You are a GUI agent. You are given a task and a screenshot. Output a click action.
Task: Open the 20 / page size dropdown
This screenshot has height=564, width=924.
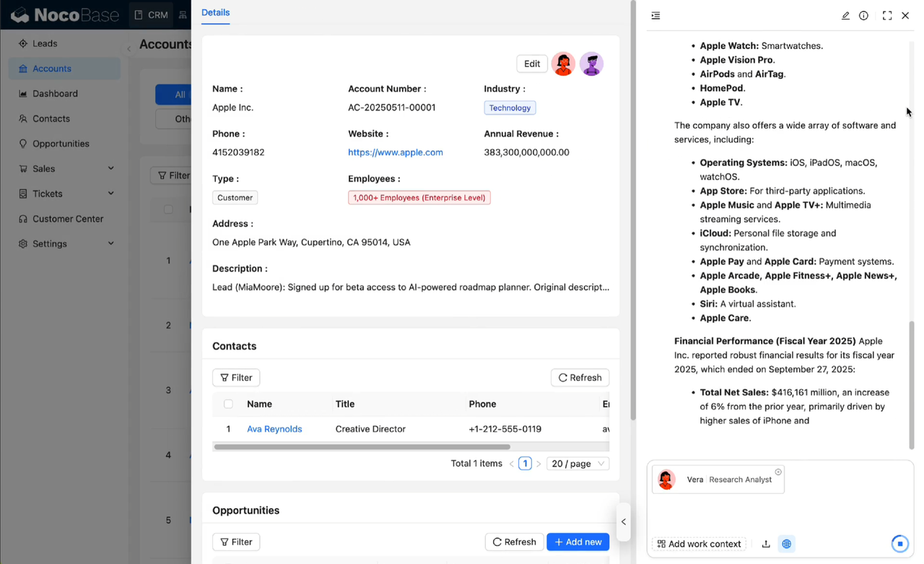click(578, 464)
